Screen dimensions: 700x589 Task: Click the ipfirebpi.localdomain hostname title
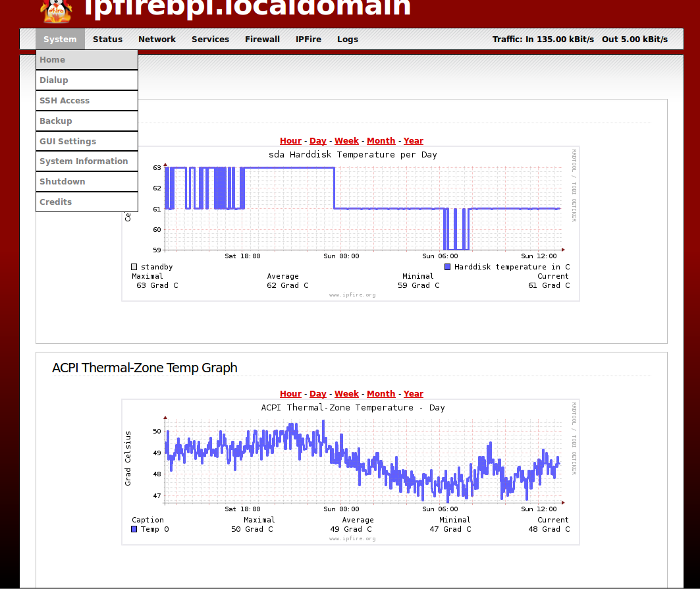(248, 8)
